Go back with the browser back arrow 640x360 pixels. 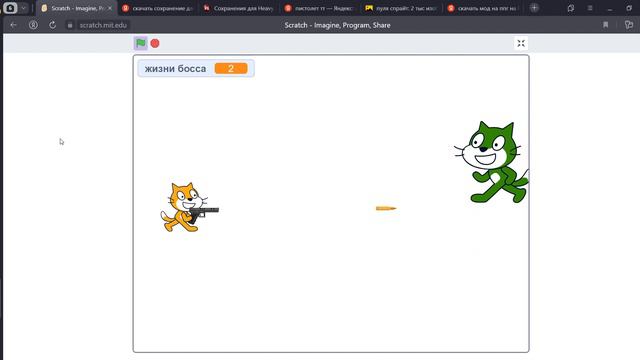pyautogui.click(x=13, y=25)
